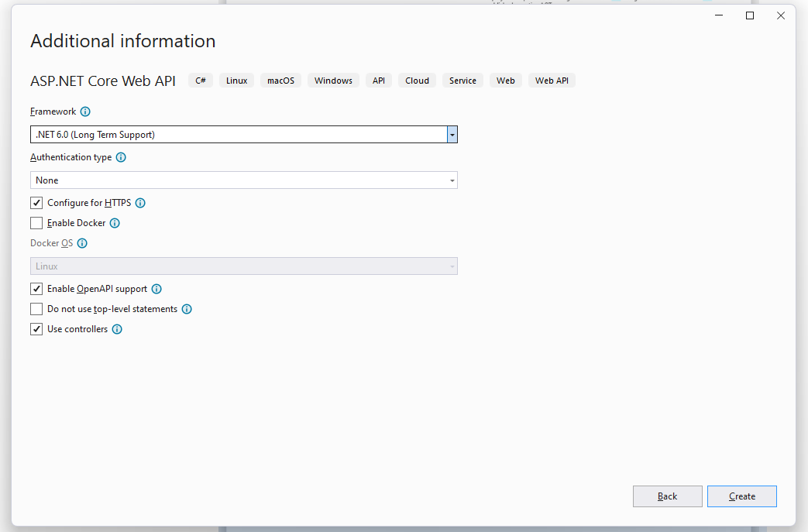Disable the Use controllers checkbox

(x=36, y=329)
